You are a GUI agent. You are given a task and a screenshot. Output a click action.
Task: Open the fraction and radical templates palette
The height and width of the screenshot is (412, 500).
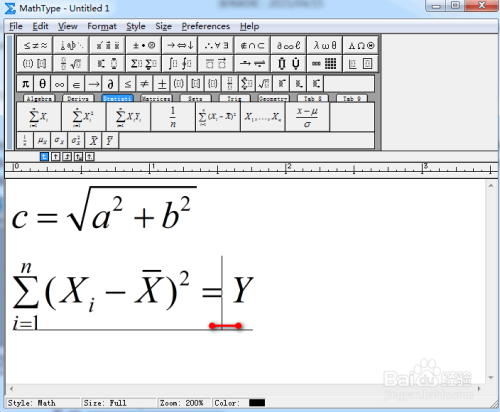tap(71, 63)
